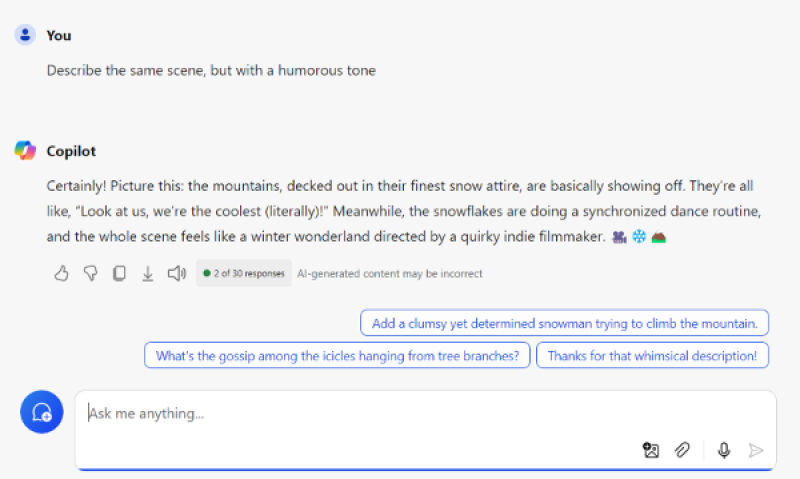This screenshot has height=479, width=800.
Task: Click the read aloud speaker icon
Action: 177,273
